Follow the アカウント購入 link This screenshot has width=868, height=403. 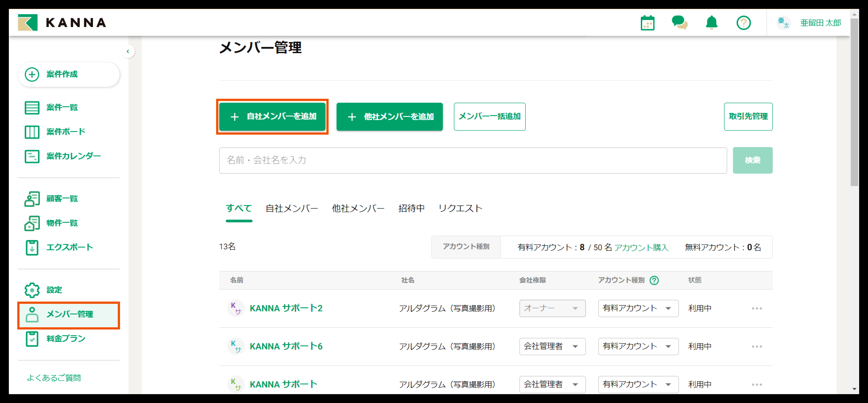point(641,248)
